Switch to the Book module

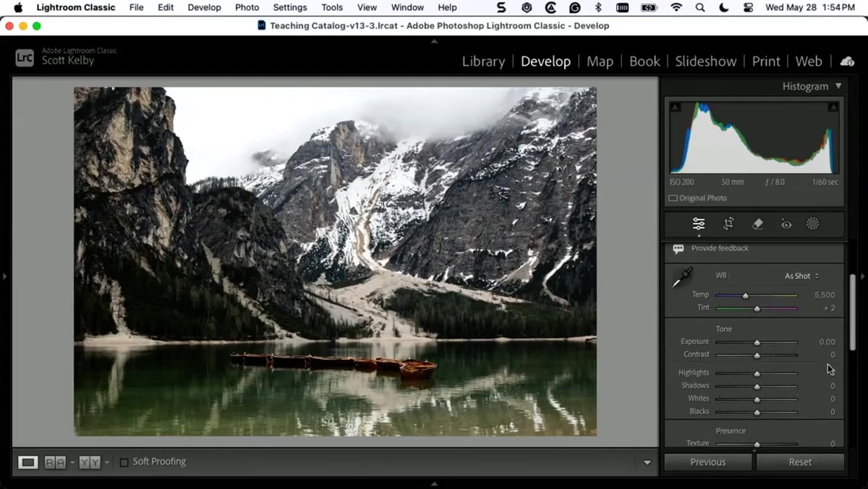pos(644,61)
